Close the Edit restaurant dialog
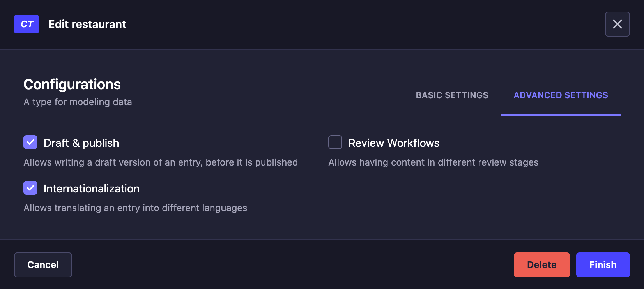 [x=617, y=24]
